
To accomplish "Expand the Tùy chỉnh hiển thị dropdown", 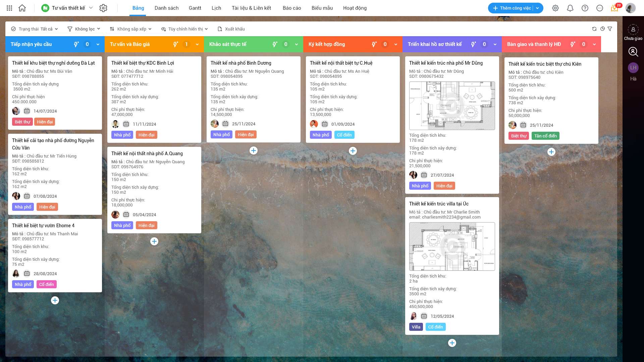I will (x=184, y=29).
